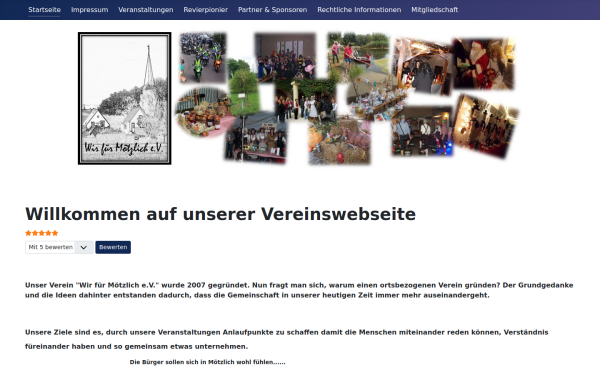This screenshot has height=375, width=600.
Task: Open Rechtliche Informationen link
Action: [359, 10]
